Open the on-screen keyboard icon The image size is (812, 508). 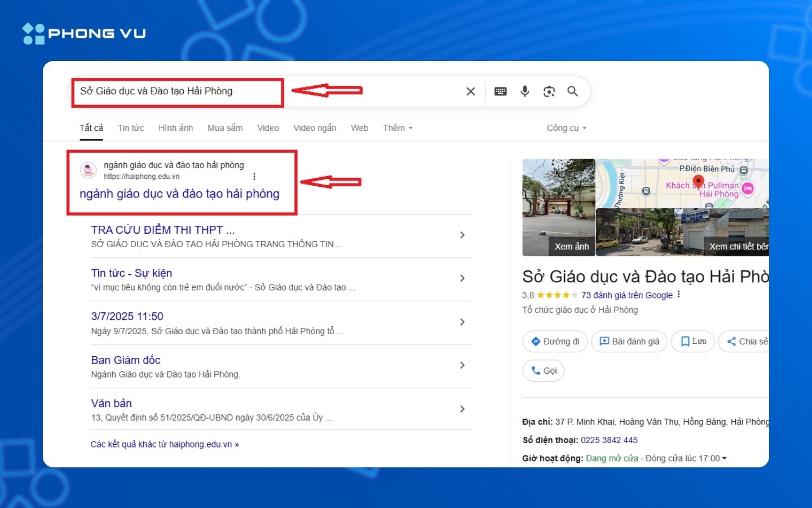(x=500, y=91)
